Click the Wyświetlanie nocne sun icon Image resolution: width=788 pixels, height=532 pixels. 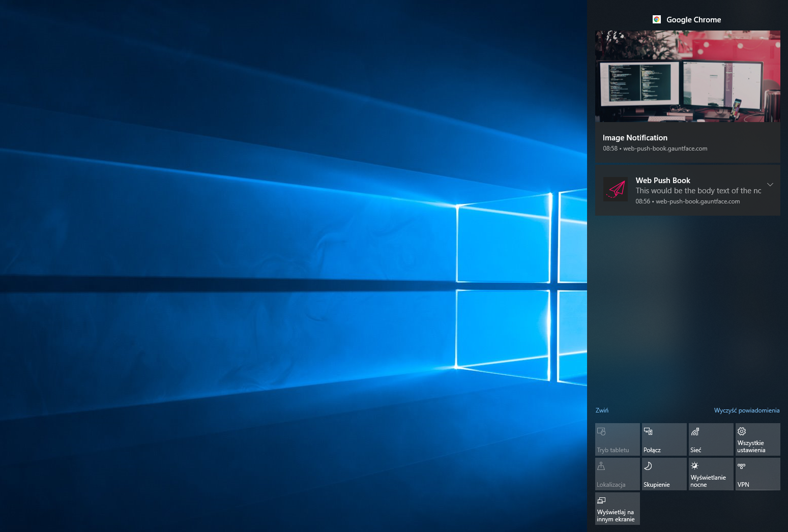(695, 465)
